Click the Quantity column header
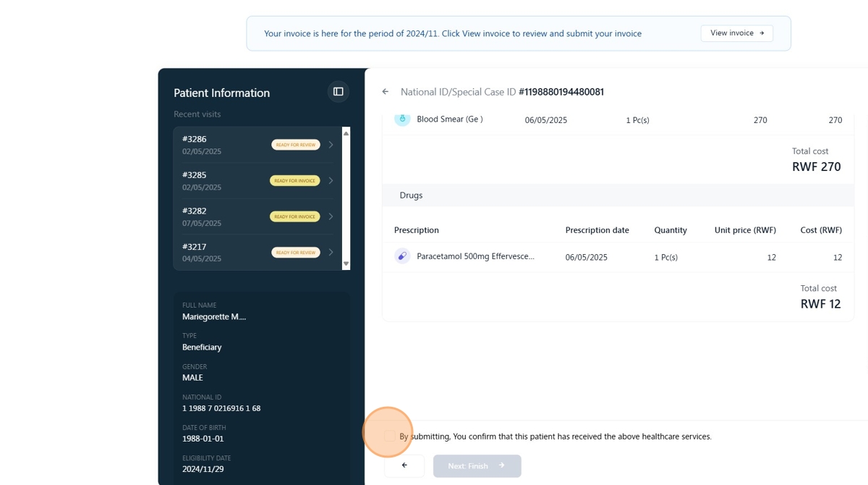The height and width of the screenshot is (485, 868). coord(671,230)
